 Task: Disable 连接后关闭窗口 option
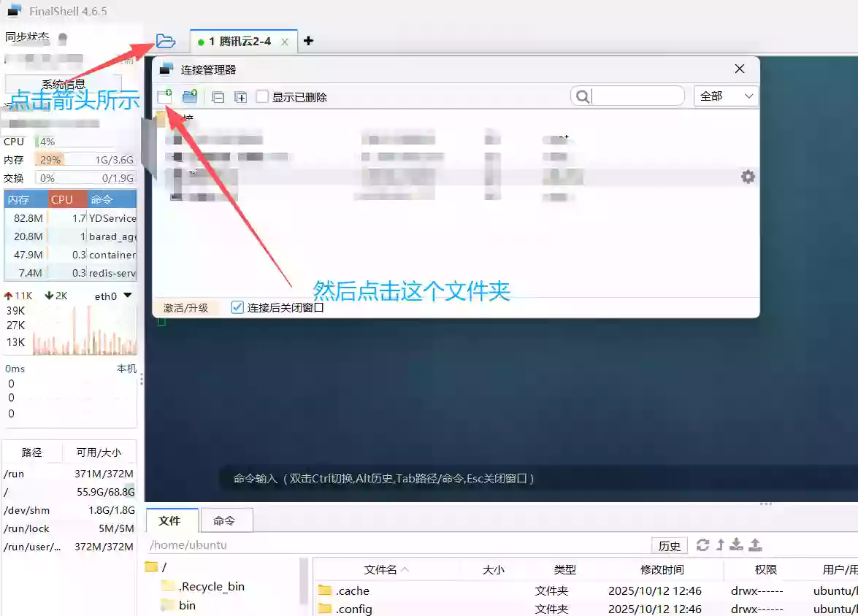coord(237,307)
